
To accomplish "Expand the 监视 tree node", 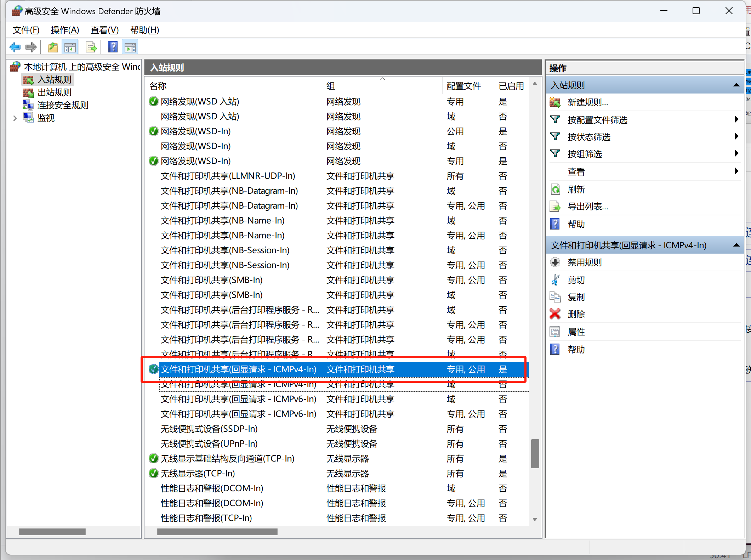I will tap(15, 118).
